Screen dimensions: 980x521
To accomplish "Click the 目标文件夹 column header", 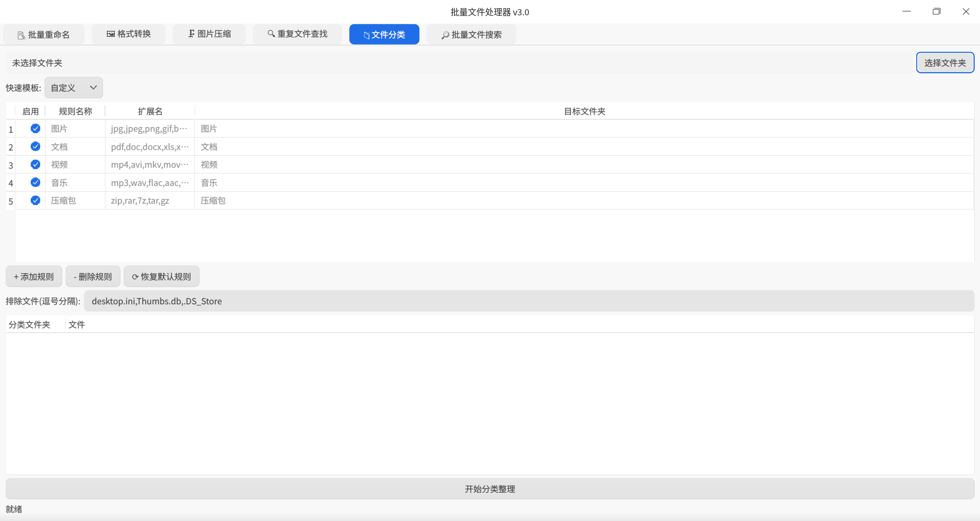I will [584, 111].
